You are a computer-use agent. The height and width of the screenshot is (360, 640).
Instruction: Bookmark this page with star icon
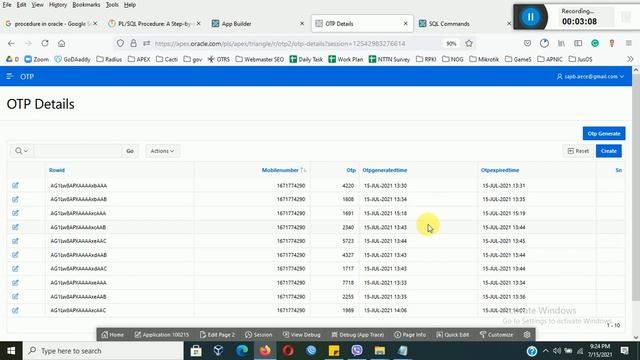pyautogui.click(x=469, y=43)
